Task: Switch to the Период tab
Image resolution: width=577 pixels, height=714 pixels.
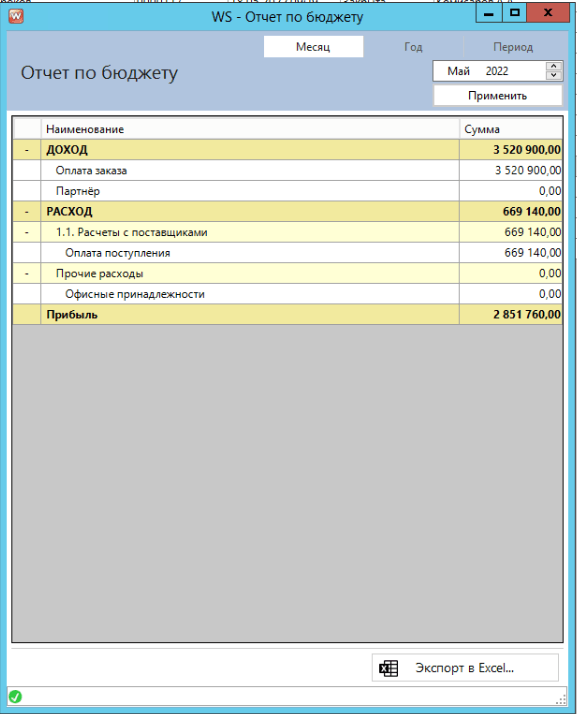Action: [513, 47]
